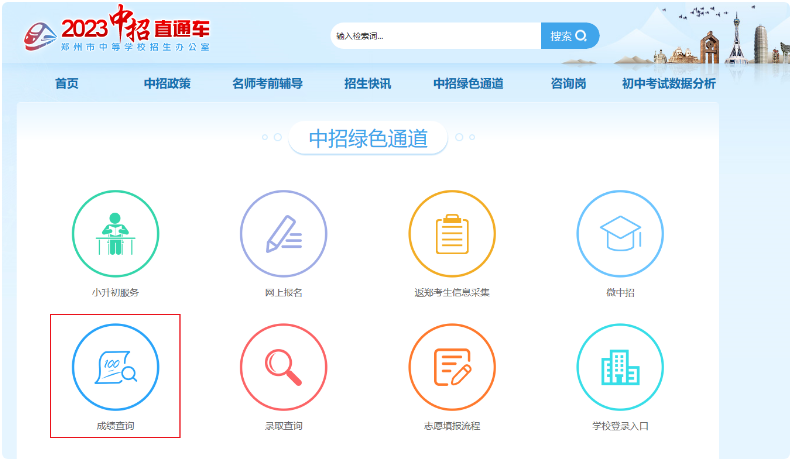Click the 网上报名 text label

[x=283, y=292]
